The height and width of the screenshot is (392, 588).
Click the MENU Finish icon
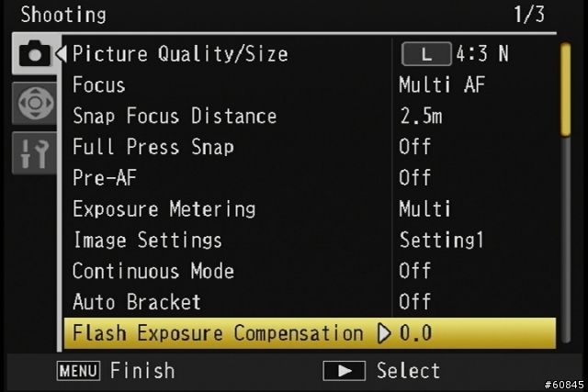(78, 371)
